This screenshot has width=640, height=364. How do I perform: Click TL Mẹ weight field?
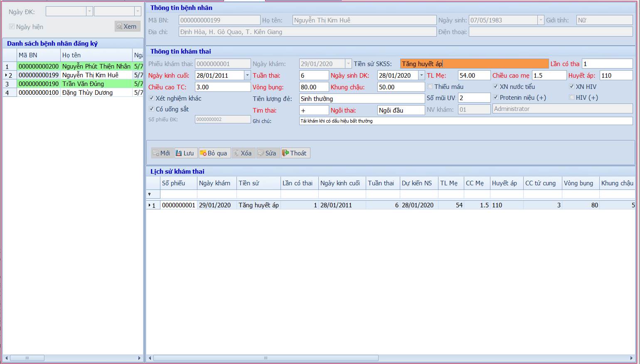coord(474,75)
